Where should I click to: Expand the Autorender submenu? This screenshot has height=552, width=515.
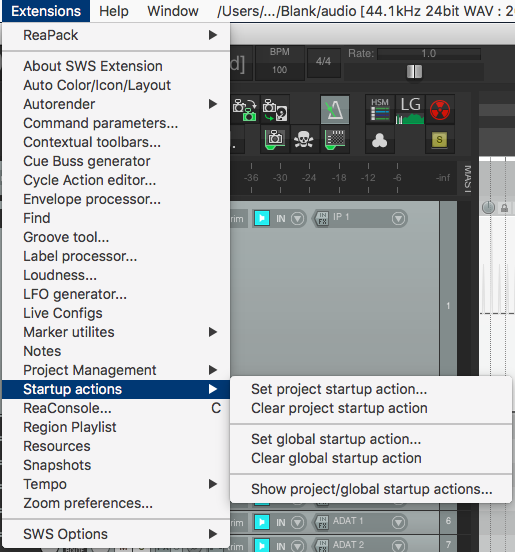(x=116, y=104)
